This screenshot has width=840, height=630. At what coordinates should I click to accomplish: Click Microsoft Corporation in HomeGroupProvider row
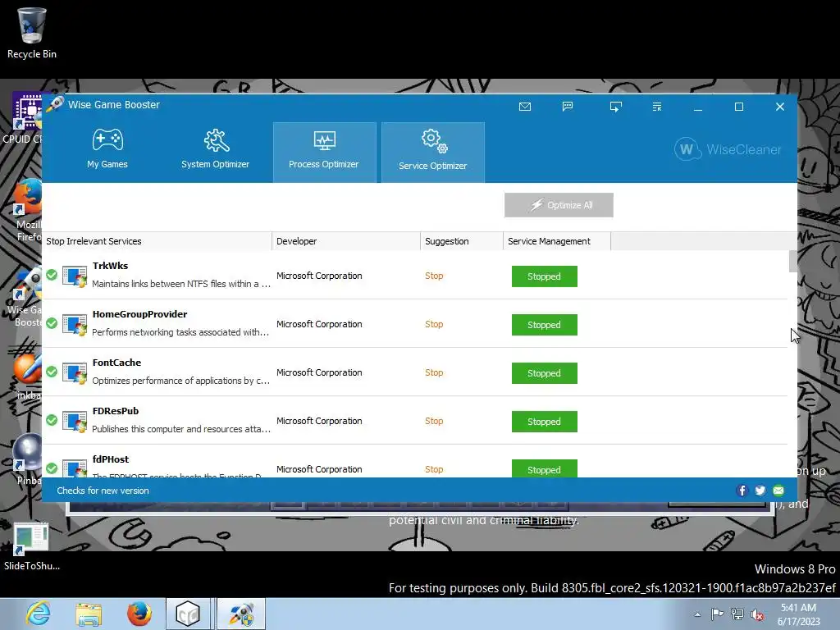319,324
